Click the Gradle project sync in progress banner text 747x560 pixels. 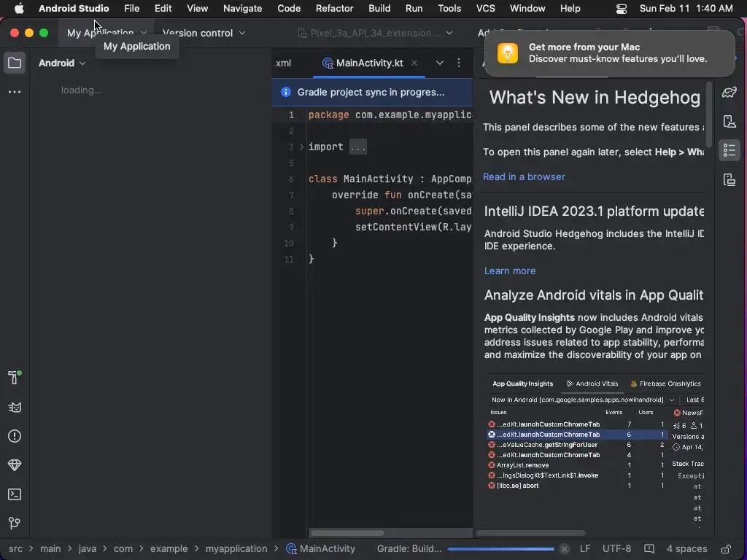(371, 92)
